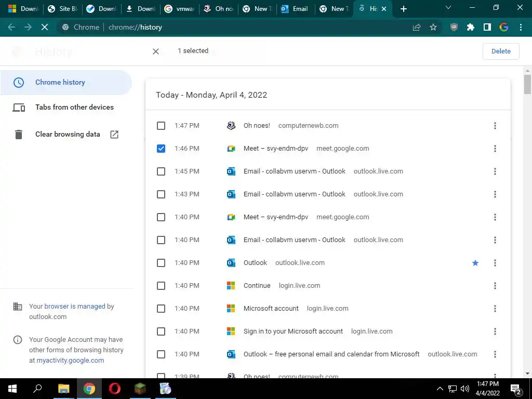This screenshot has height=399, width=532.
Task: Open more actions for the 1:46 PM Meet entry
Action: [x=495, y=149]
